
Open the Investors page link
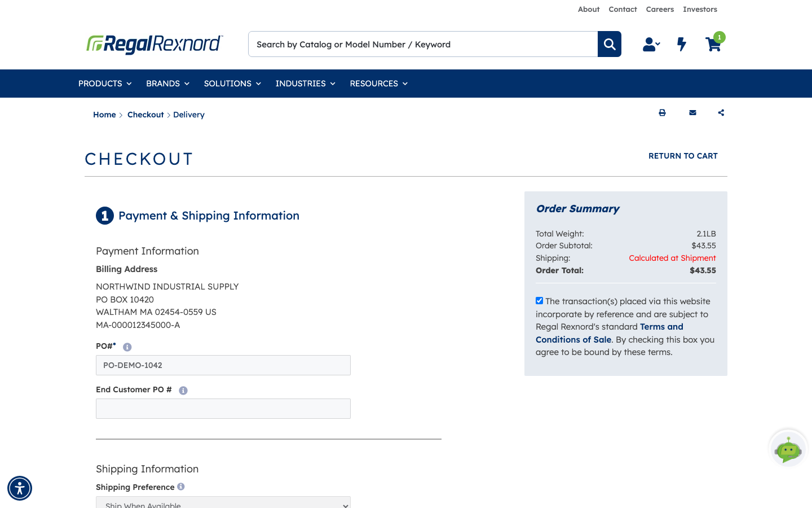(700, 10)
